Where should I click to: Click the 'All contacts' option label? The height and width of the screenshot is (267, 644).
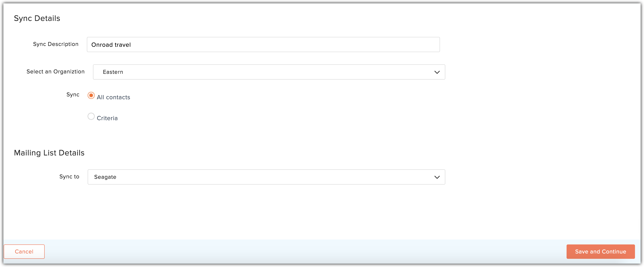[113, 97]
